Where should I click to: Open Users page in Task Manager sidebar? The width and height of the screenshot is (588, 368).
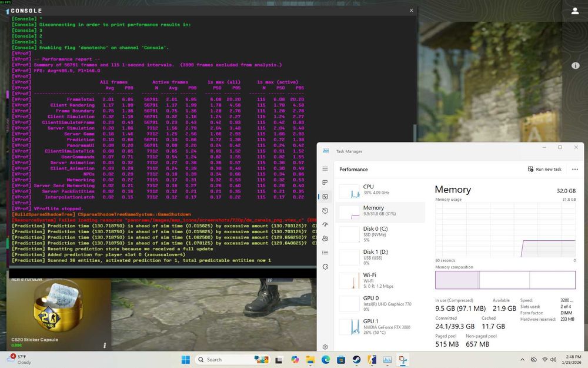tap(325, 238)
